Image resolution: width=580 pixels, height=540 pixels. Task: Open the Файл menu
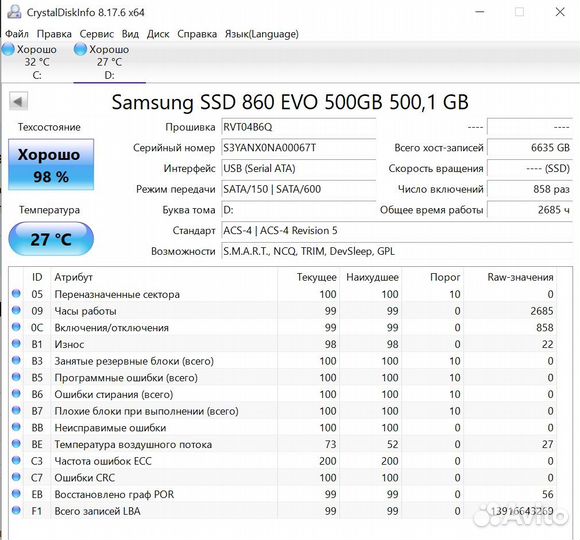click(17, 34)
